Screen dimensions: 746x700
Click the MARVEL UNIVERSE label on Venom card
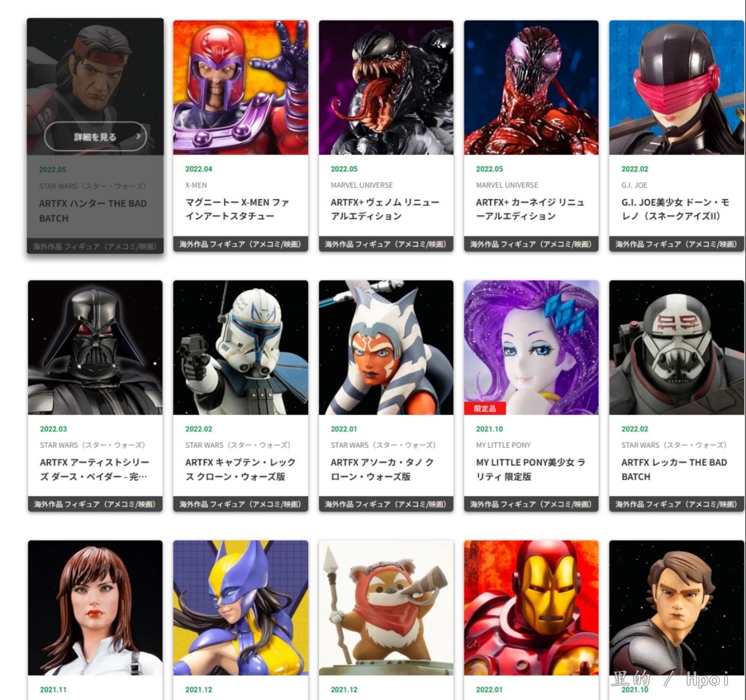[362, 185]
